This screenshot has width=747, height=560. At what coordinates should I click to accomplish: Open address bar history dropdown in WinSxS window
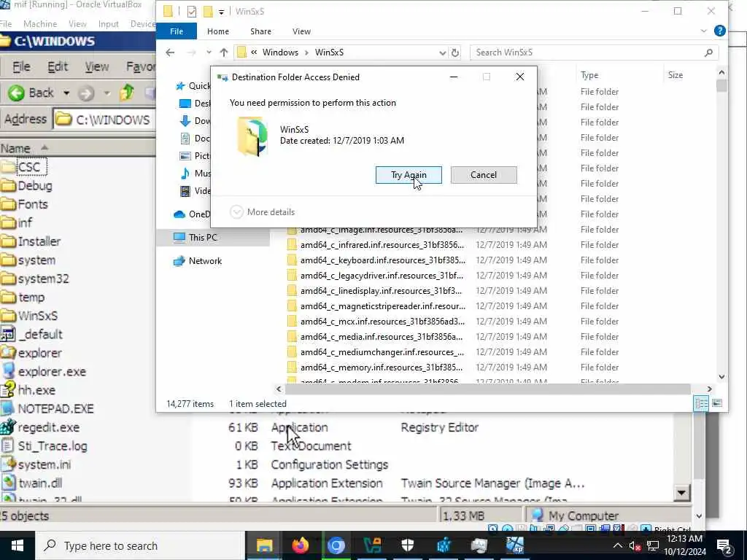(442, 52)
